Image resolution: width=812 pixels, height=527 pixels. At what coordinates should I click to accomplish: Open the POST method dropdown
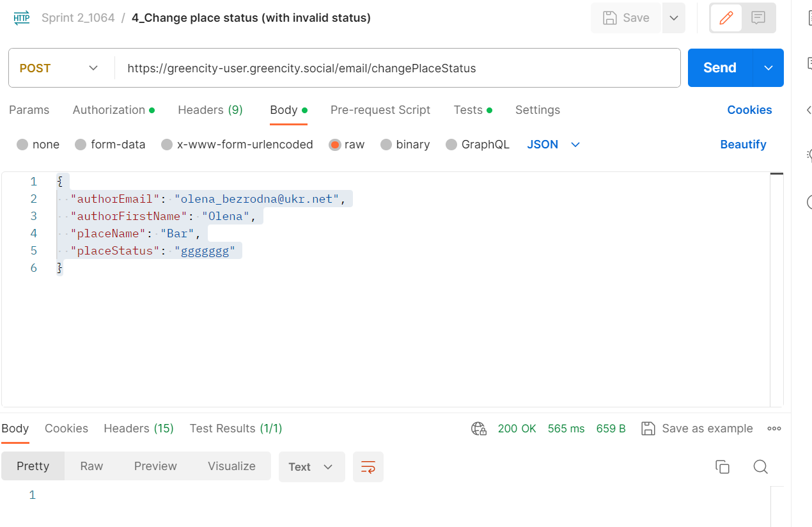coord(59,68)
